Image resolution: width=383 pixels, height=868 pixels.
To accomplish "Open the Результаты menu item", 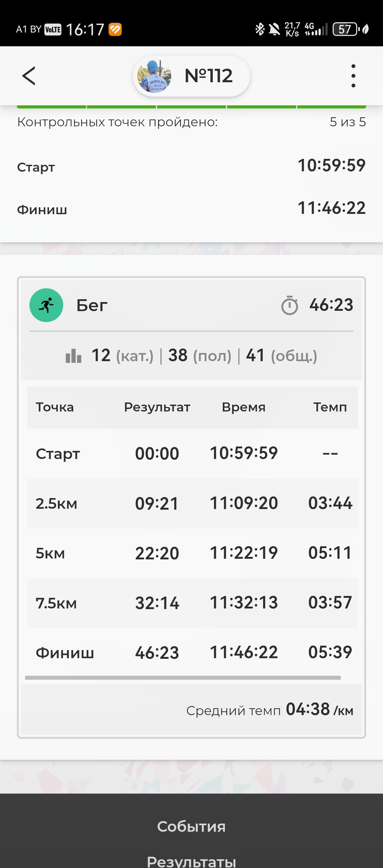I will [x=191, y=861].
